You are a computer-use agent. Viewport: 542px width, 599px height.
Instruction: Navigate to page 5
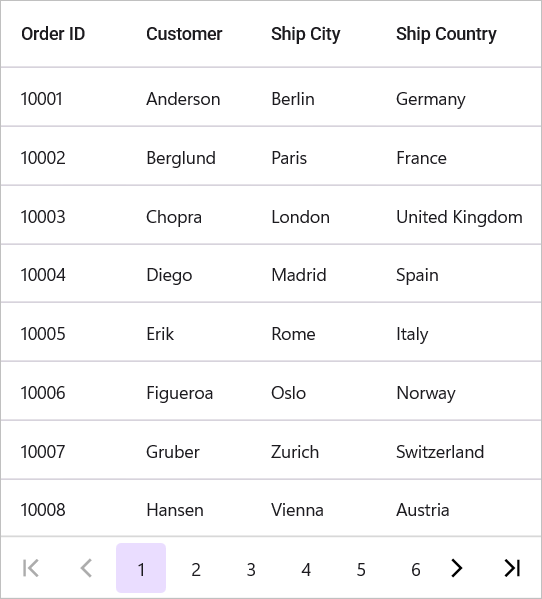[x=361, y=568]
